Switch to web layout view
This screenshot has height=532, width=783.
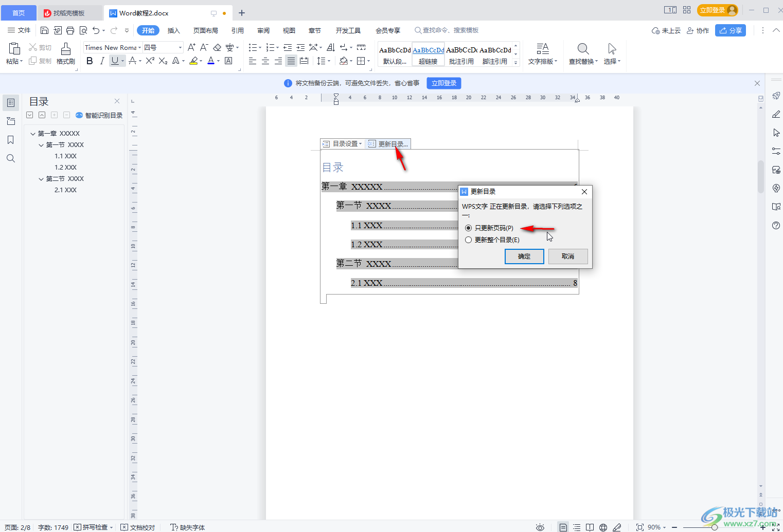[x=603, y=527]
